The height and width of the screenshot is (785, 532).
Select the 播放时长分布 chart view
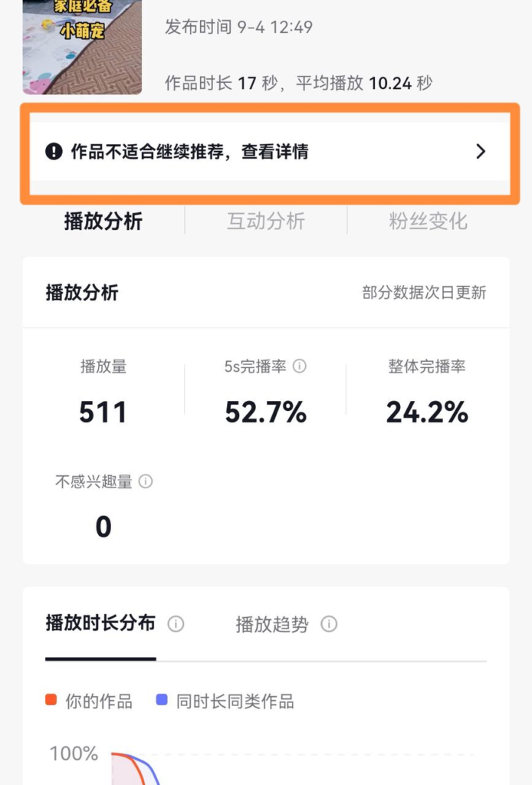point(100,624)
